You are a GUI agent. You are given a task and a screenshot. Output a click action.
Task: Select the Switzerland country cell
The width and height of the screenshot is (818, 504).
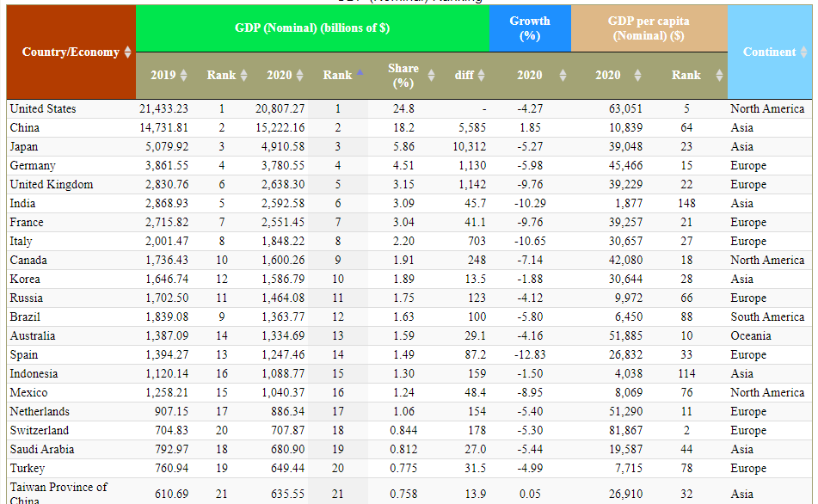click(71, 430)
